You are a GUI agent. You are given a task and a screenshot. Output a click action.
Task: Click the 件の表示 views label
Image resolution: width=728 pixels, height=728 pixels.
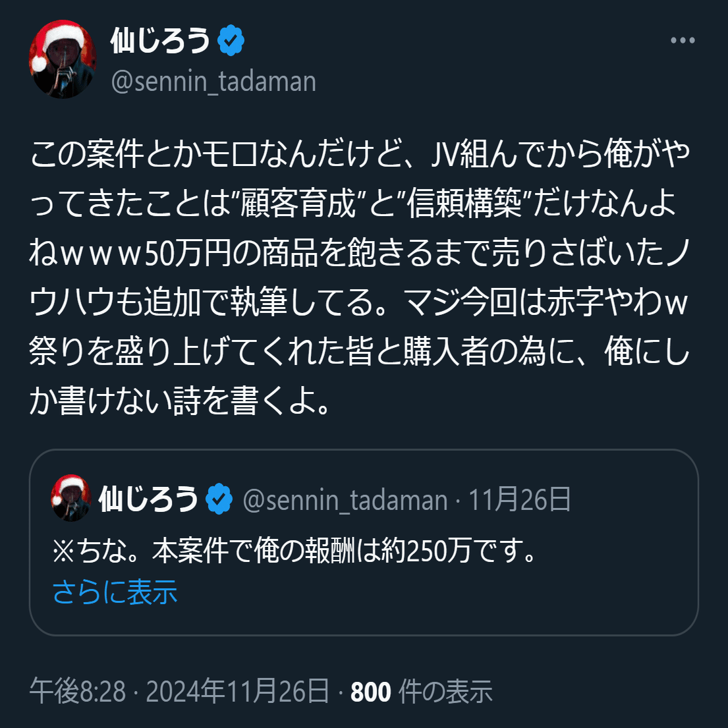(445, 691)
